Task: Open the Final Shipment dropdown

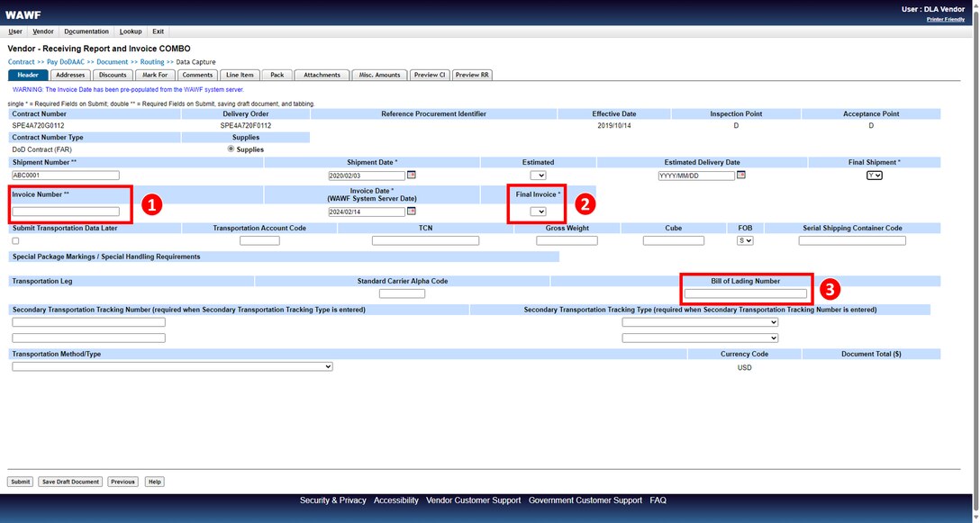Action: (x=874, y=176)
